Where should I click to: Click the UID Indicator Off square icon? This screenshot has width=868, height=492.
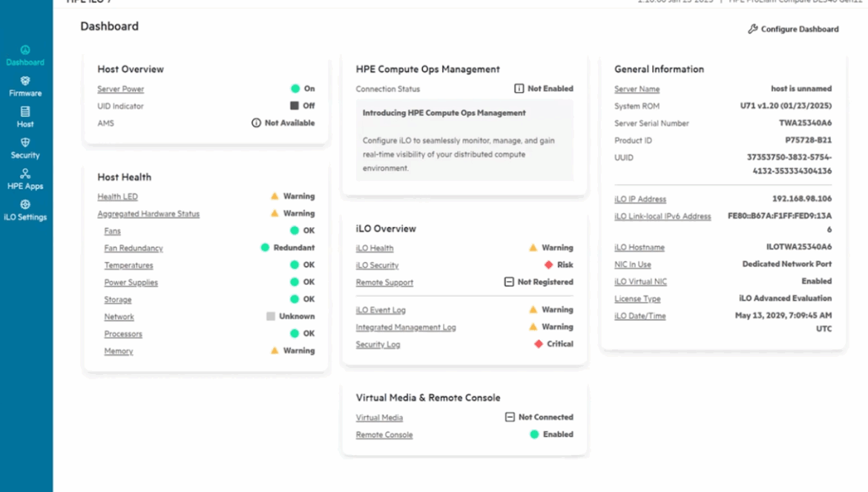coord(295,105)
